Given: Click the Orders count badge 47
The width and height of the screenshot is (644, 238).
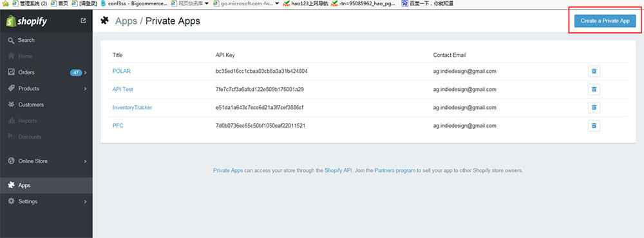Looking at the screenshot, I should [76, 72].
